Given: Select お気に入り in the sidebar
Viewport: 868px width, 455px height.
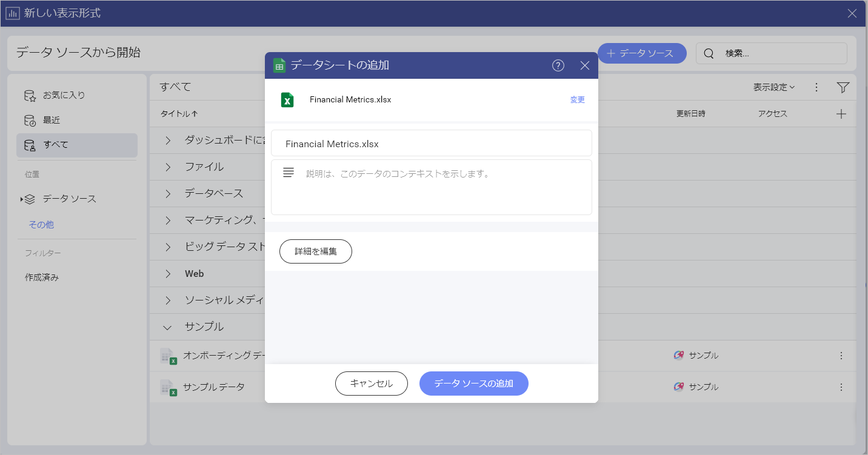Looking at the screenshot, I should 77,95.
